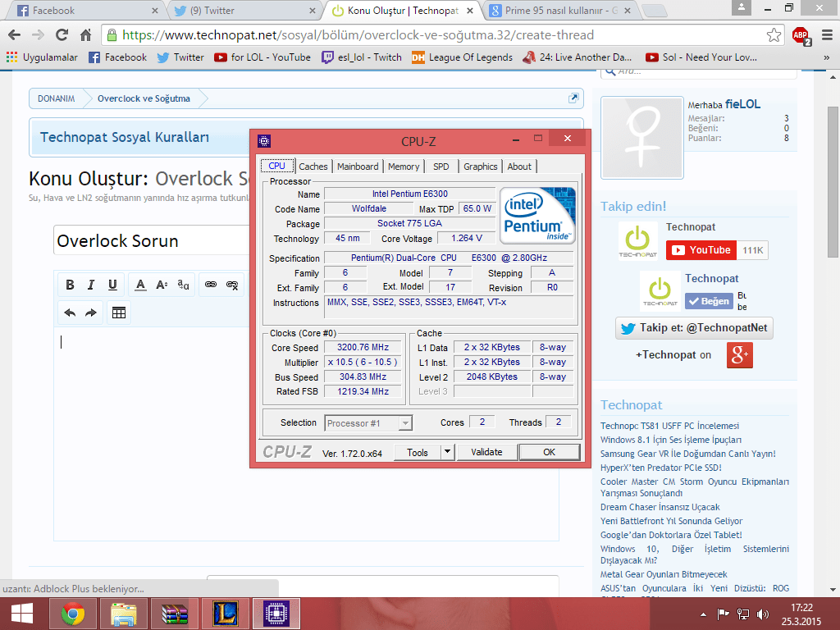This screenshot has height=630, width=840.
Task: Toggle underline formatting
Action: (112, 284)
